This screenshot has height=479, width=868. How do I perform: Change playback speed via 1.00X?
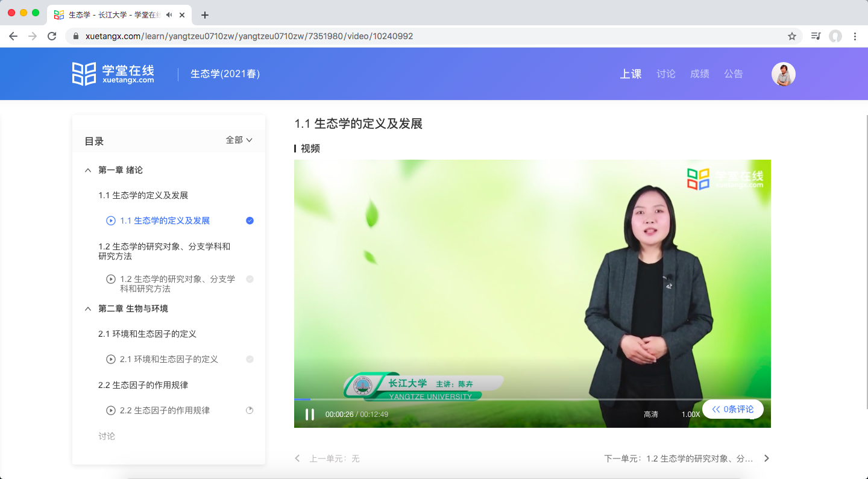[x=691, y=415]
